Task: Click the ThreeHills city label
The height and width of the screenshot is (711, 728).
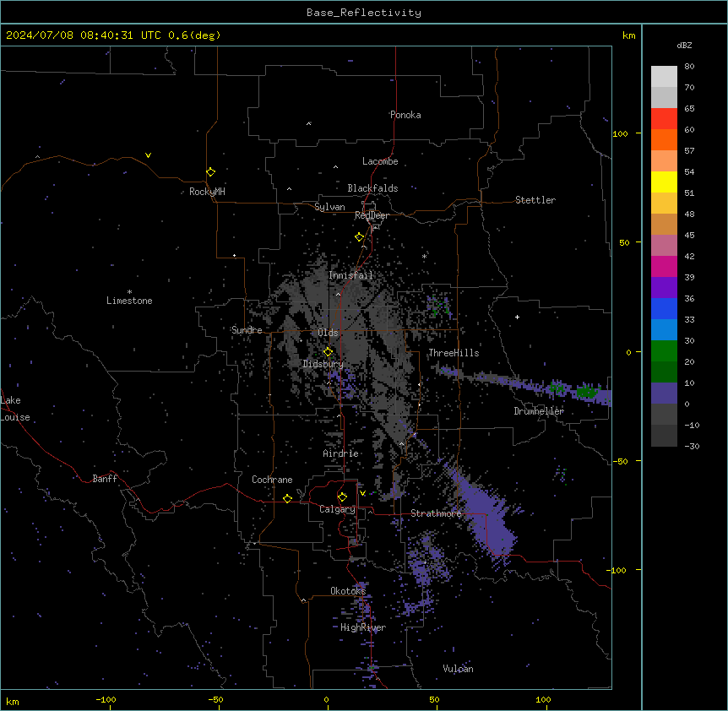Action: point(454,353)
